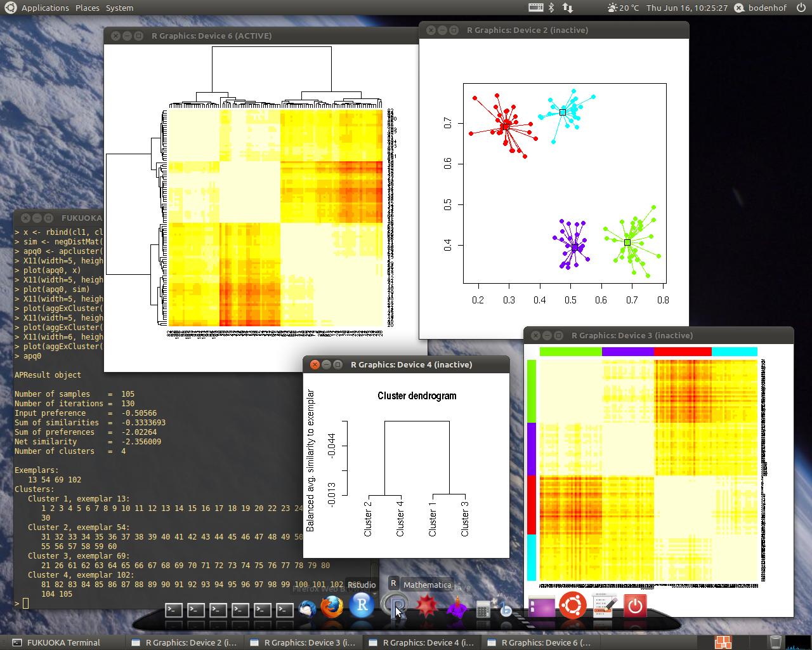Open the Places menu

87,8
